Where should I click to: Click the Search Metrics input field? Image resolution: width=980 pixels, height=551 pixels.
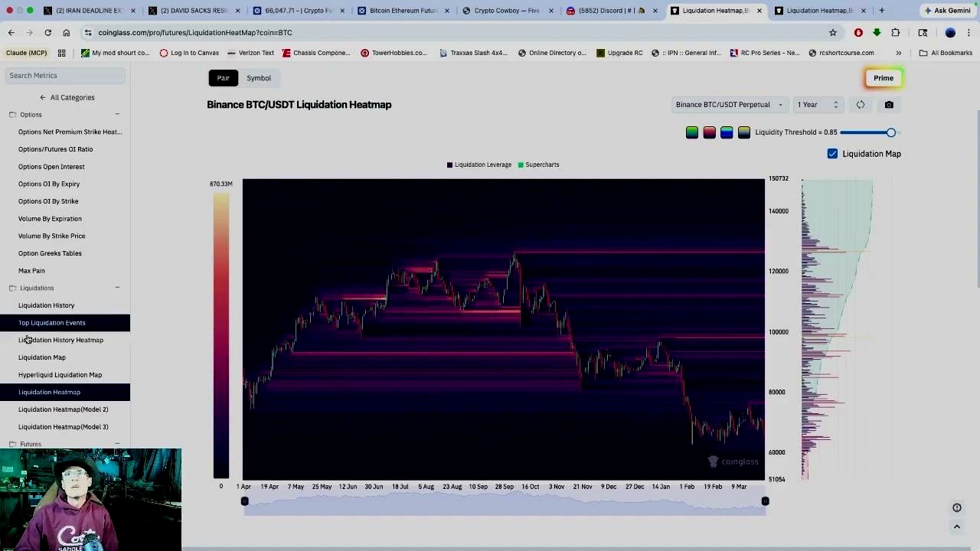point(65,76)
